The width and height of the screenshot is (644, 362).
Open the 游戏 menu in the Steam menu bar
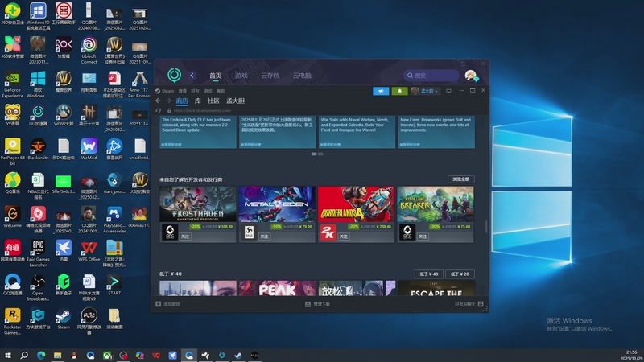coord(208,91)
